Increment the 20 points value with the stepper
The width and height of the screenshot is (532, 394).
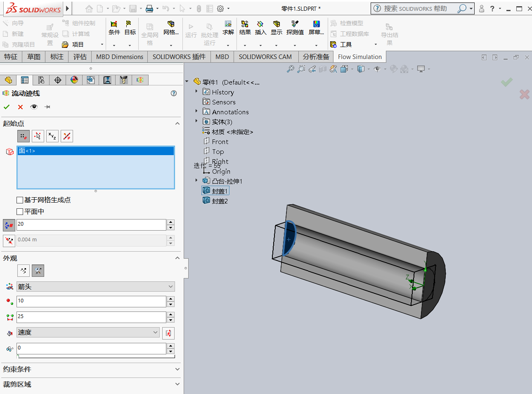click(x=170, y=222)
